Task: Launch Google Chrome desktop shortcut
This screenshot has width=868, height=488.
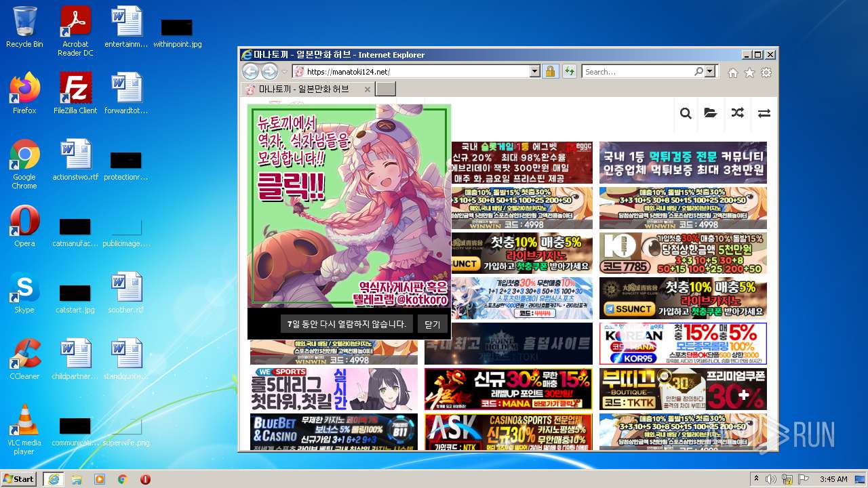Action: coord(24,164)
